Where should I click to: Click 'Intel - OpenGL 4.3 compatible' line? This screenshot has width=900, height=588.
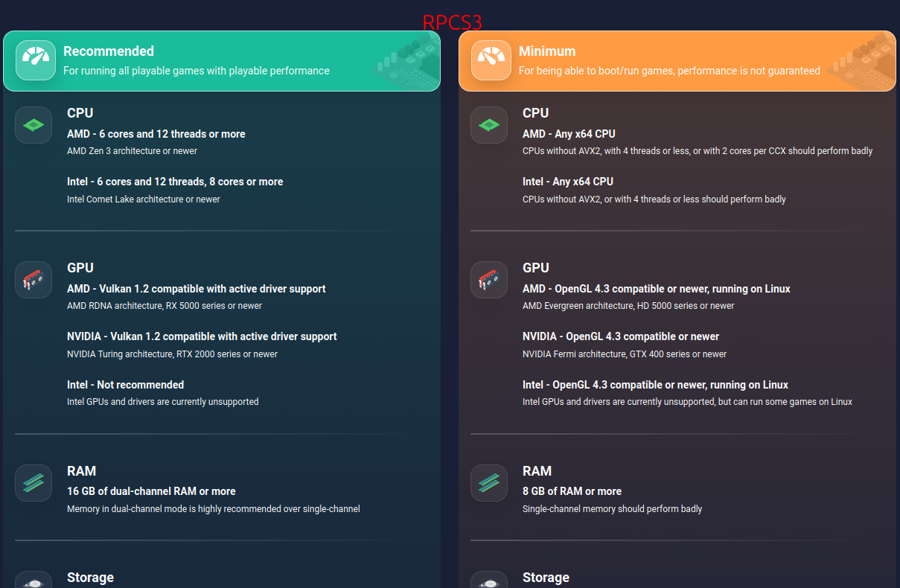655,385
